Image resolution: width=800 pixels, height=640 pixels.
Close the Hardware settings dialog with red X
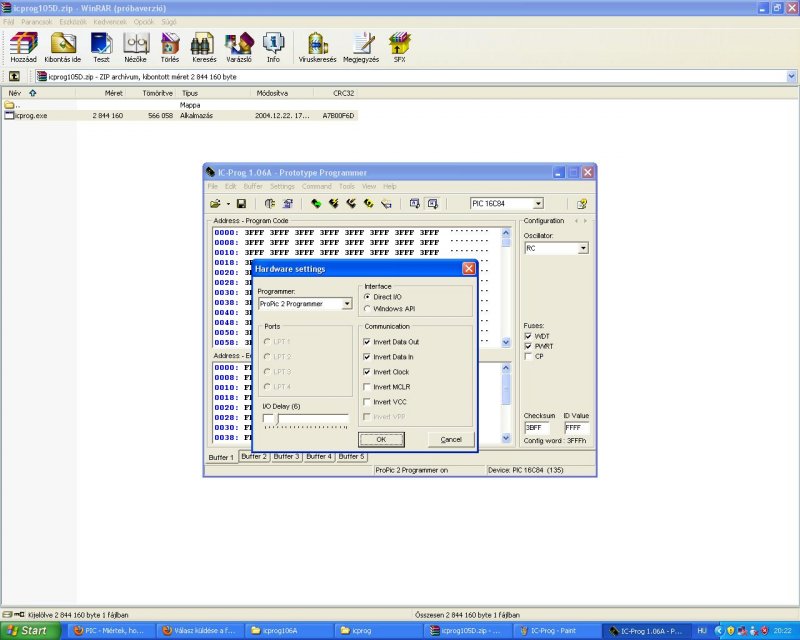click(x=468, y=268)
